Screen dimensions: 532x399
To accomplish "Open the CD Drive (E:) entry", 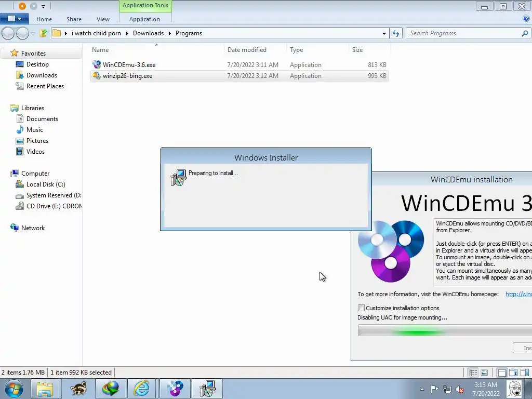I will coord(54,206).
